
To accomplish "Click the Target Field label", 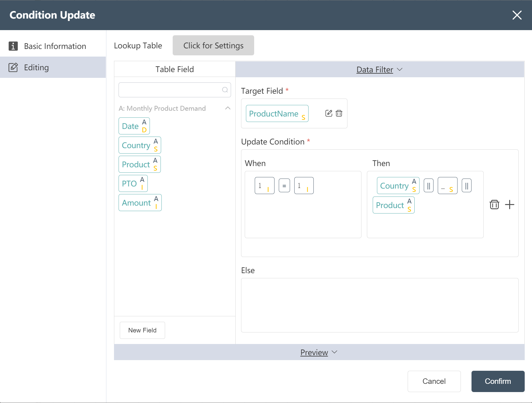I will (262, 91).
